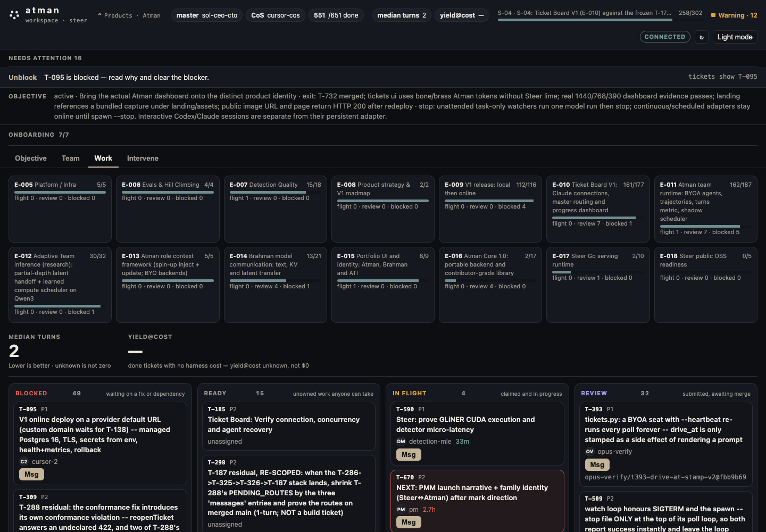Click the atman logo dots icon

click(14, 15)
